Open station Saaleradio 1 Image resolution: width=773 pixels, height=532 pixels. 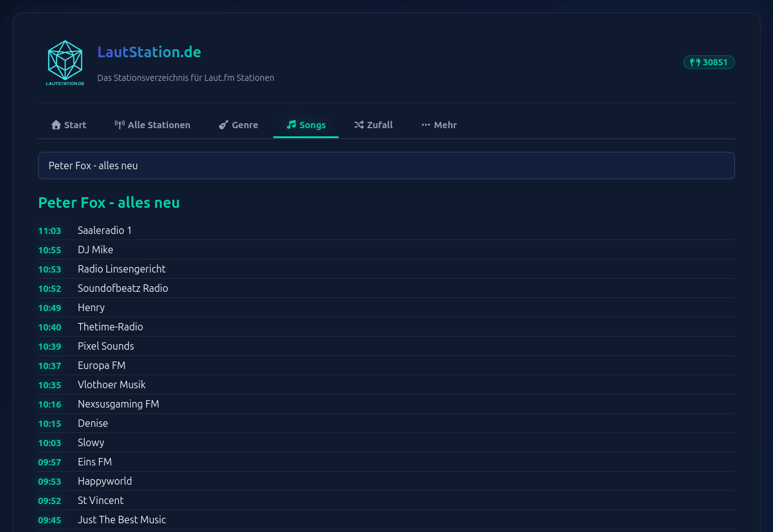click(105, 230)
